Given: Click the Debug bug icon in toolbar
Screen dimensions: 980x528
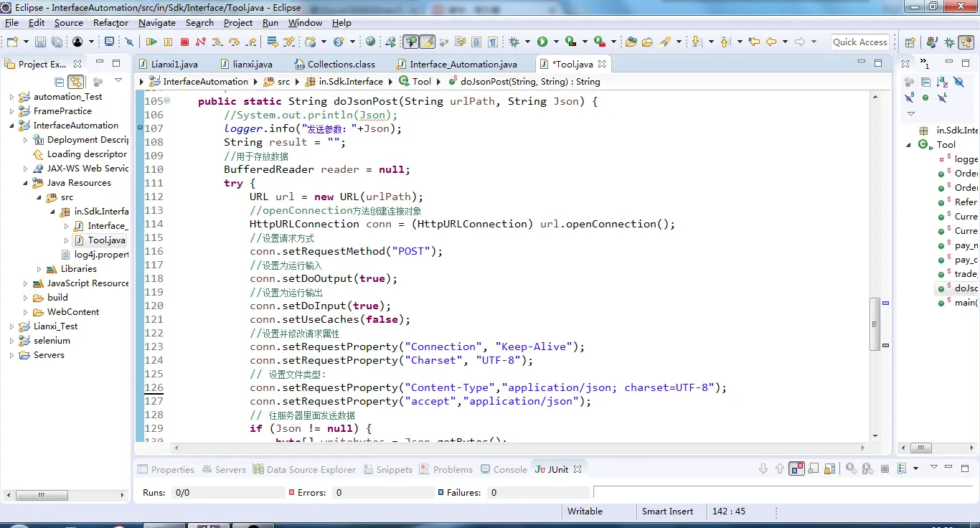Looking at the screenshot, I should (514, 42).
